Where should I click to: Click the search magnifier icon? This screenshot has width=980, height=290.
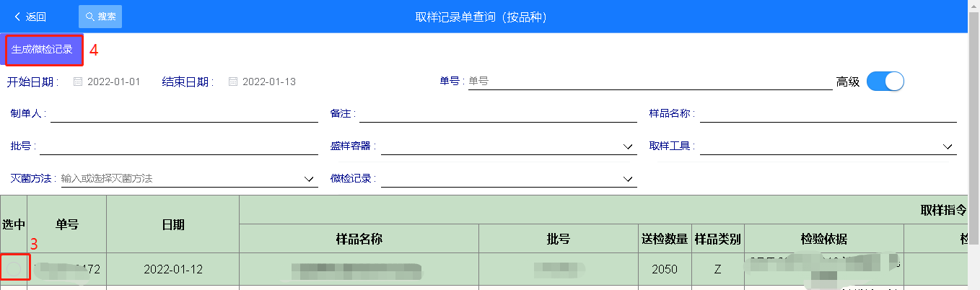90,17
